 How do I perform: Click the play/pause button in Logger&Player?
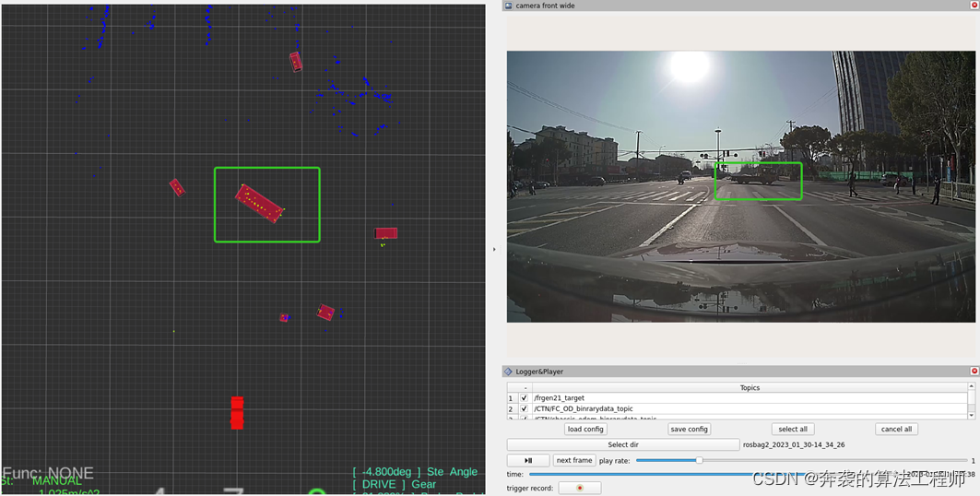[x=528, y=460]
